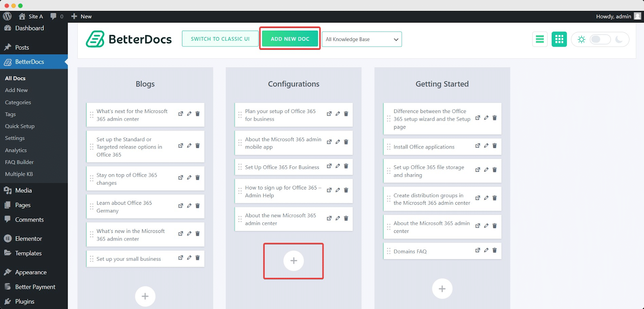Image resolution: width=644 pixels, height=309 pixels.
Task: Open the comments bubble icon in admin bar
Action: (x=54, y=16)
